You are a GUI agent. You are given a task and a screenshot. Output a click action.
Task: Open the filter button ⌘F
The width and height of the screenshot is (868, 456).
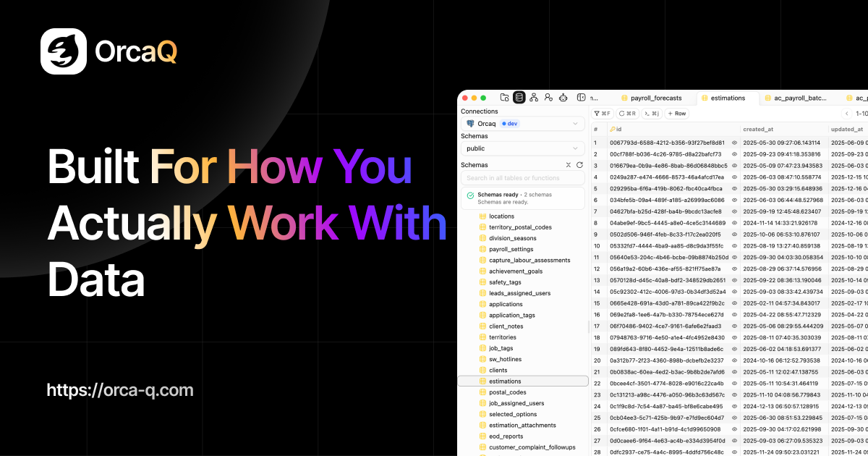[603, 114]
